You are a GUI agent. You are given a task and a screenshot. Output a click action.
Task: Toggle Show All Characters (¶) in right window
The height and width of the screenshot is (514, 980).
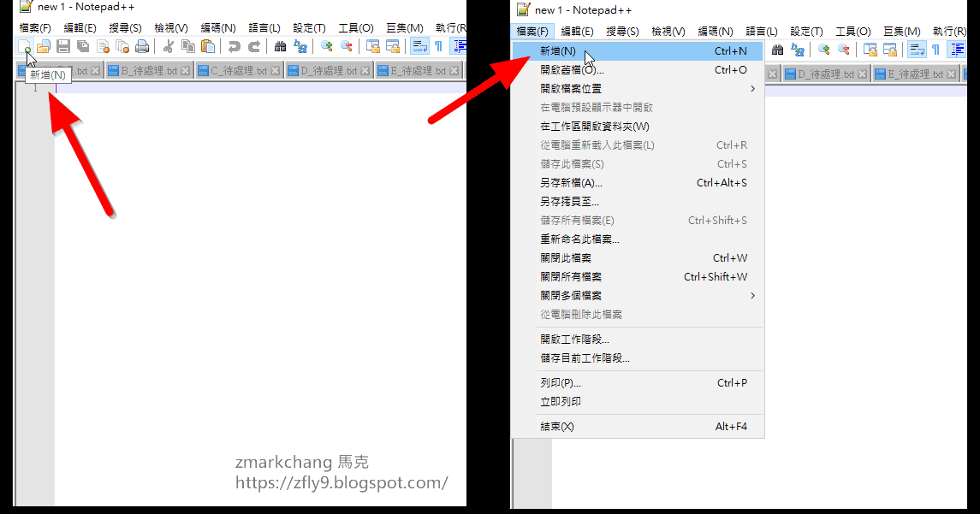coord(936,50)
